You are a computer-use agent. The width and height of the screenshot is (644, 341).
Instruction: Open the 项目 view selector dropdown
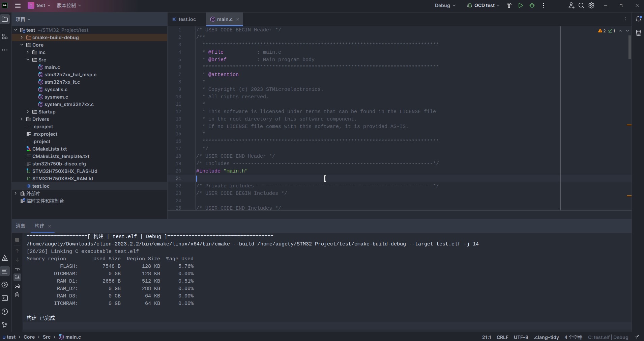tap(23, 19)
